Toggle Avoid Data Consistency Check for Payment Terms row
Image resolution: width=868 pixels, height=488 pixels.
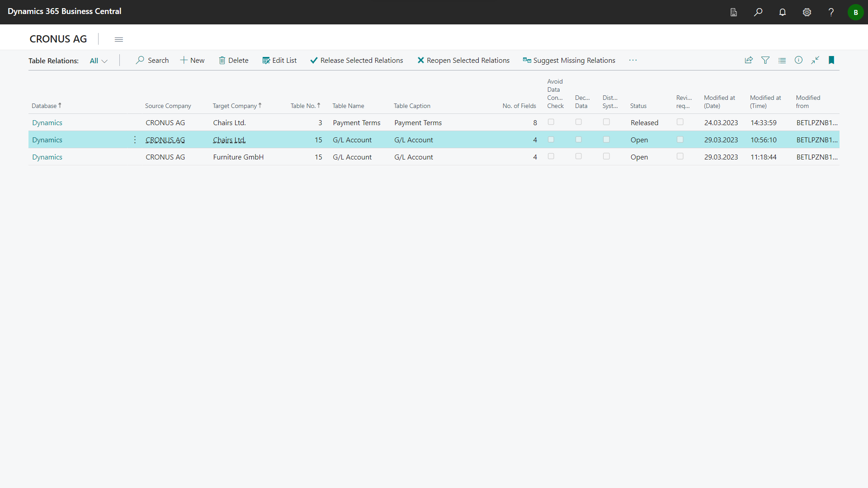coord(551,122)
